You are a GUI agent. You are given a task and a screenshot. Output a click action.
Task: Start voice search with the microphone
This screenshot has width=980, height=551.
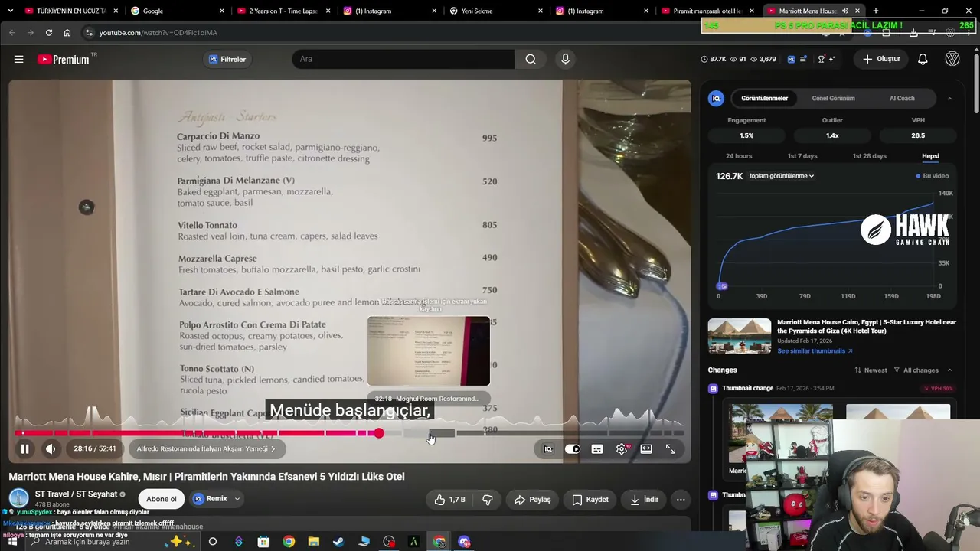pyautogui.click(x=566, y=59)
